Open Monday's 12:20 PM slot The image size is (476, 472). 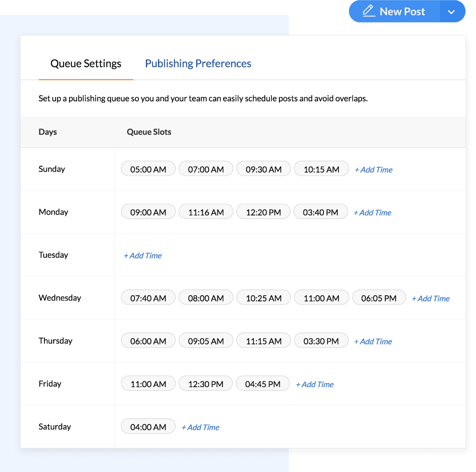pos(264,213)
